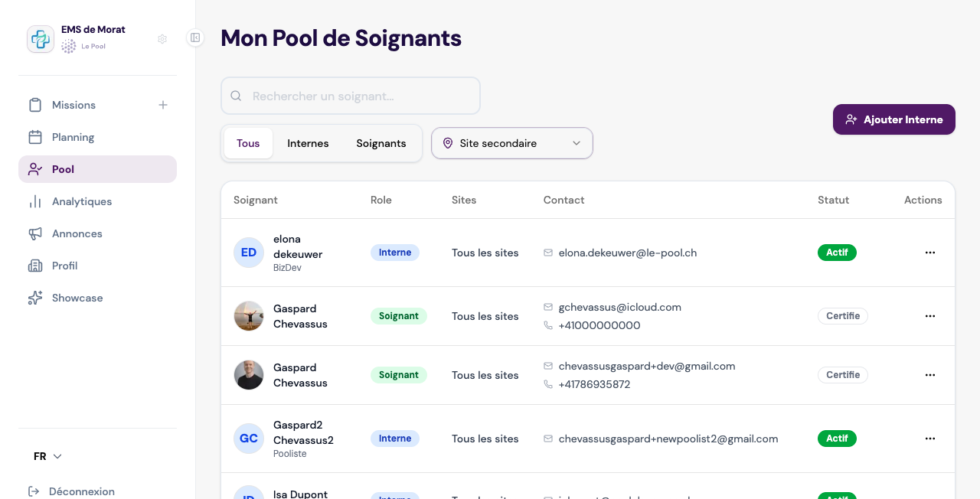Click Actif status for elona dekeuwer
The image size is (980, 499).
837,253
